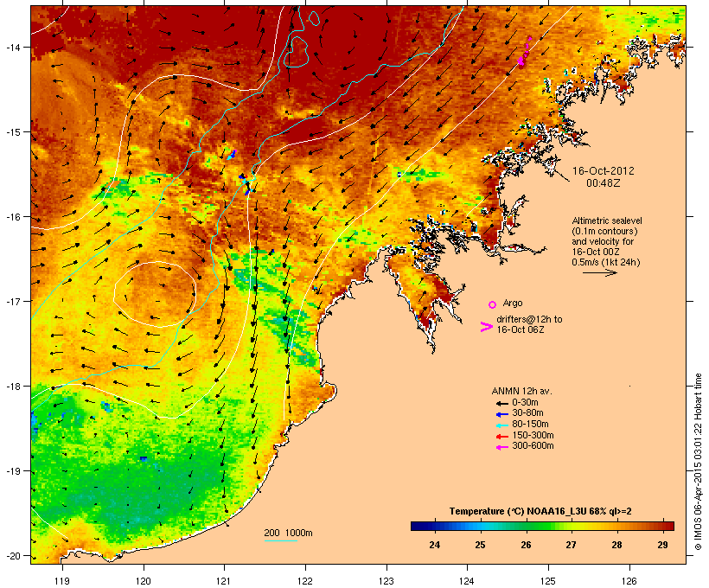
Task: Click the longitude axis label 123
Action: click(386, 581)
